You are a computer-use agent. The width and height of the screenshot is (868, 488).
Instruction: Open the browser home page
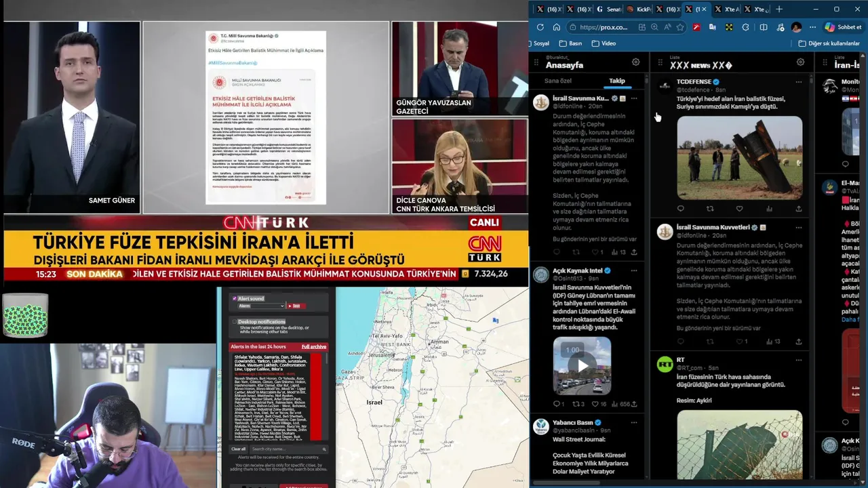(557, 27)
